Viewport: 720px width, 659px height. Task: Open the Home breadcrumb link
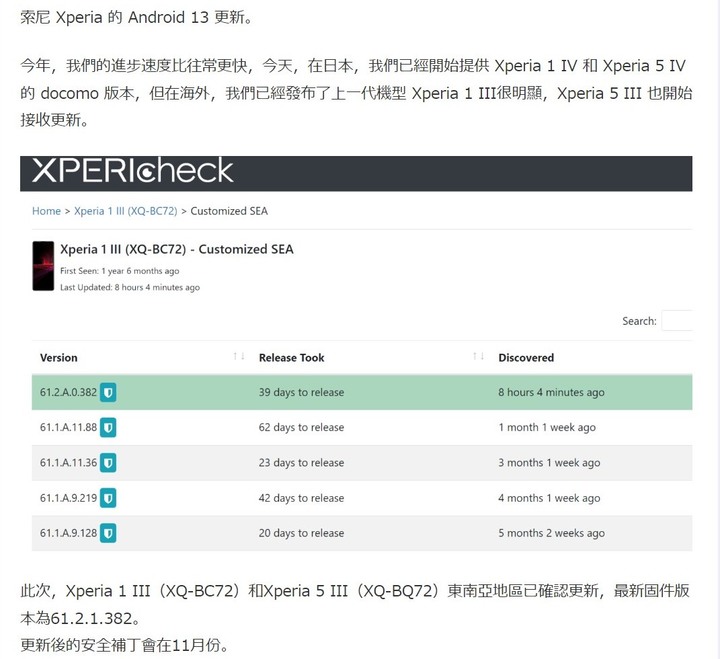click(46, 211)
